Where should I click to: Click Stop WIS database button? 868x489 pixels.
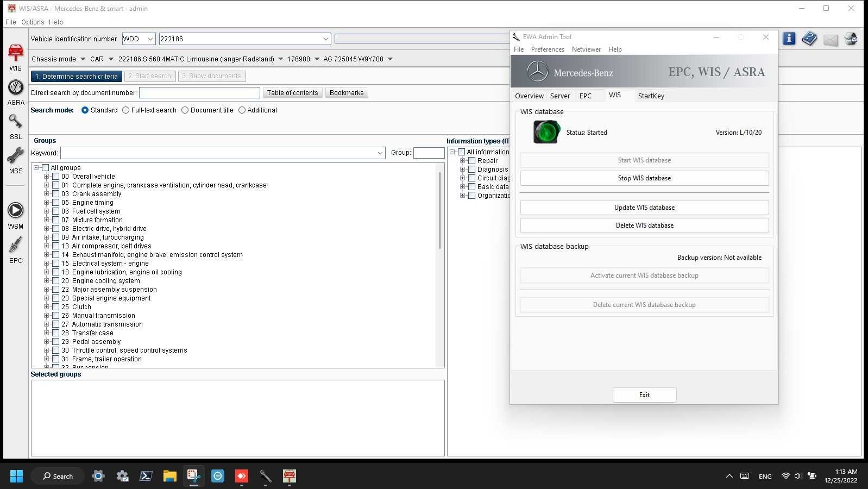(644, 178)
